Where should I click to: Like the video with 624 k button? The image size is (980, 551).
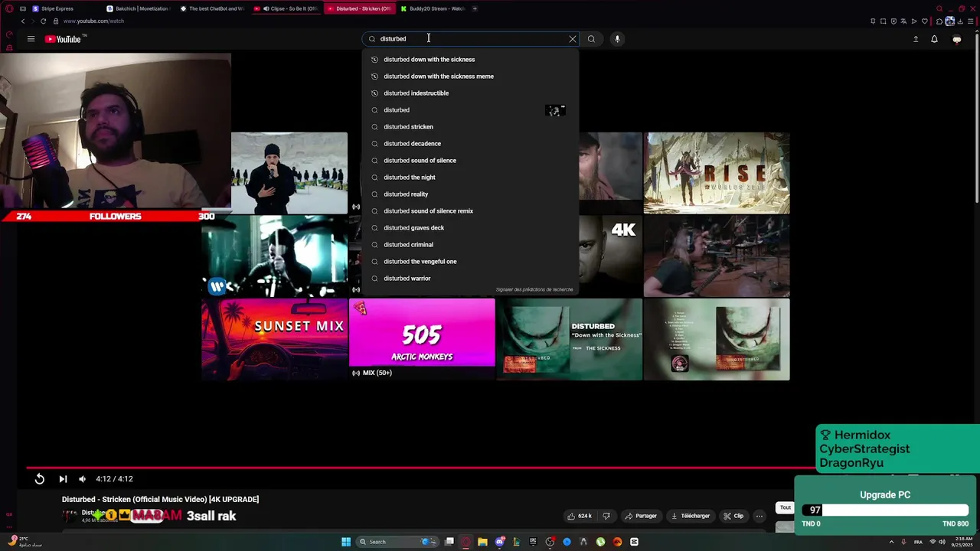point(580,517)
